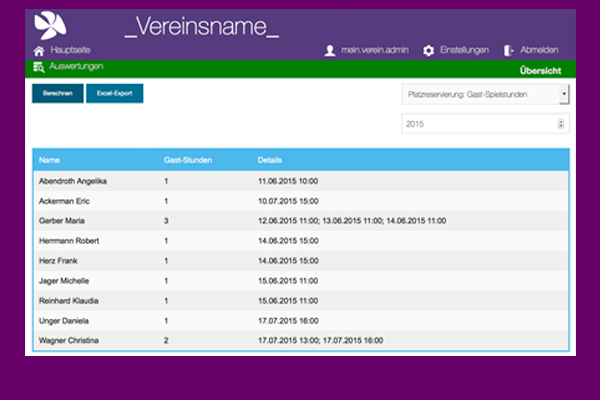Viewport: 600px width, 400px height.
Task: Open the Hauptseite link
Action: 70,50
